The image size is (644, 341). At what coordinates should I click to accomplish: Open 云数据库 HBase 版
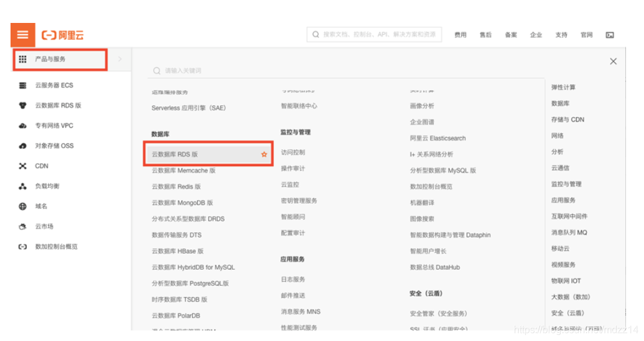(177, 251)
